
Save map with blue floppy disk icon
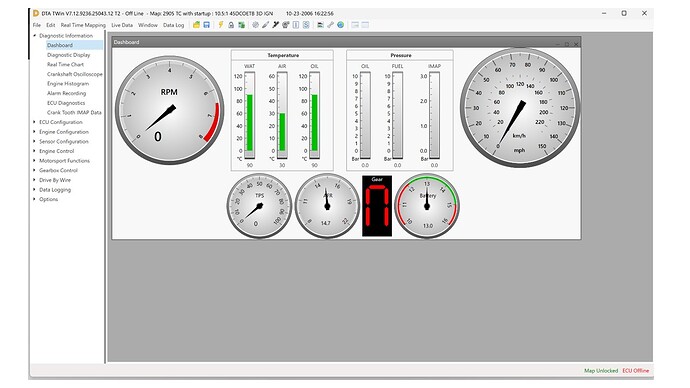[206, 25]
